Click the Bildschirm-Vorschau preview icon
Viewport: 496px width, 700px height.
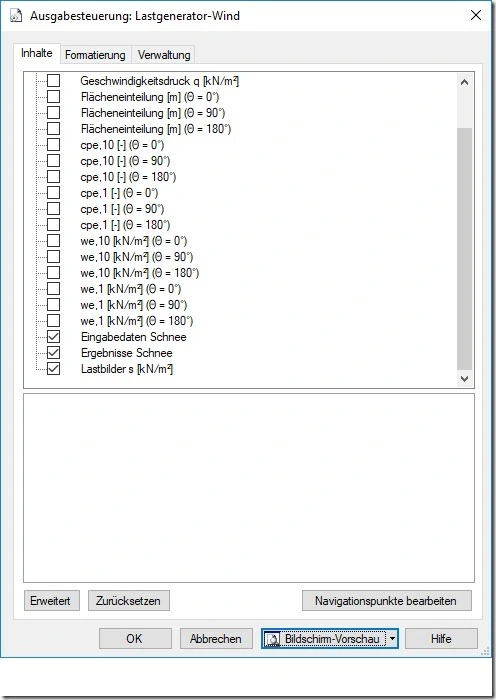point(272,639)
